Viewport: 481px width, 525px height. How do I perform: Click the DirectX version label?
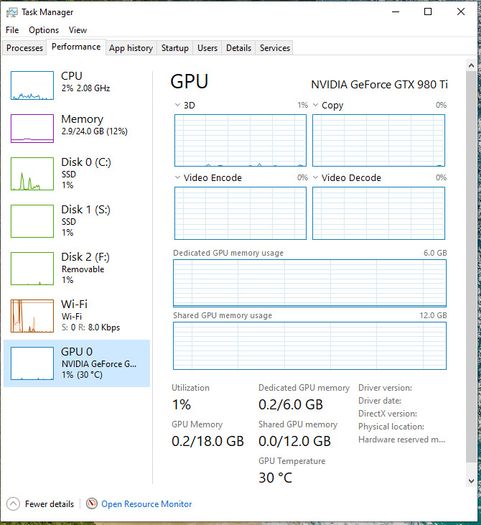tap(388, 414)
